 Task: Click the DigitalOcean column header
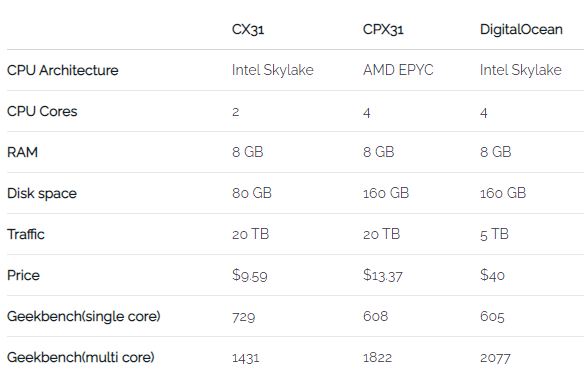coord(521,29)
